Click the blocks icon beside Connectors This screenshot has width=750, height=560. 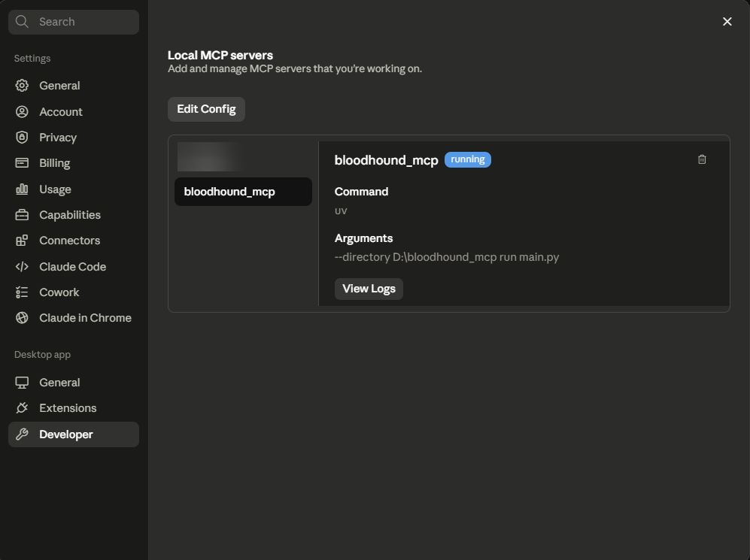22,241
